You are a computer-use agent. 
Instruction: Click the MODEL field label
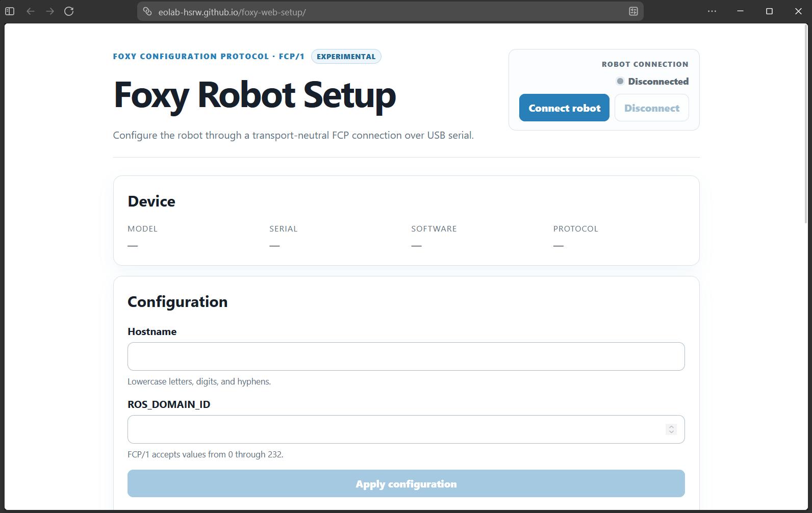142,229
